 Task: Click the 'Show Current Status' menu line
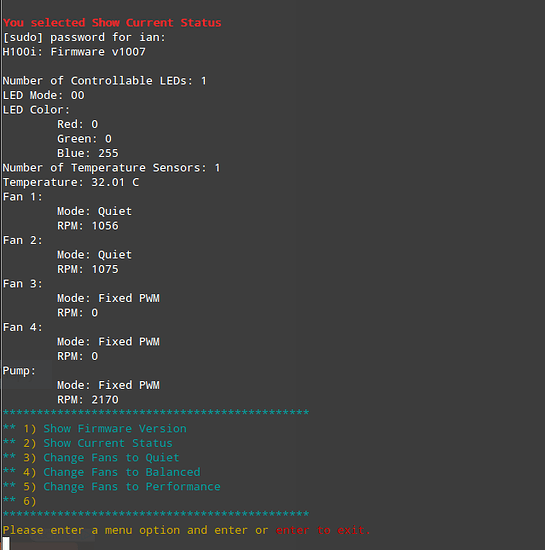(x=88, y=443)
